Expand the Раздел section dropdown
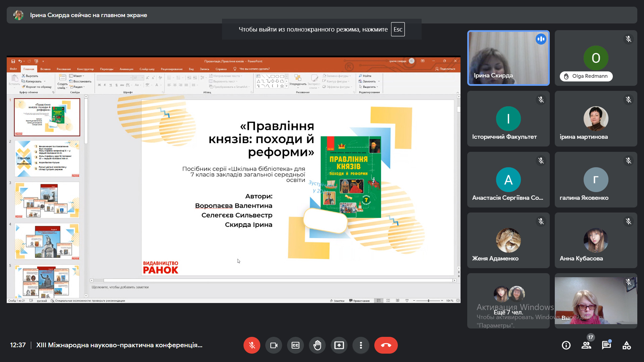Viewport: 644px width, 362px height. click(78, 87)
